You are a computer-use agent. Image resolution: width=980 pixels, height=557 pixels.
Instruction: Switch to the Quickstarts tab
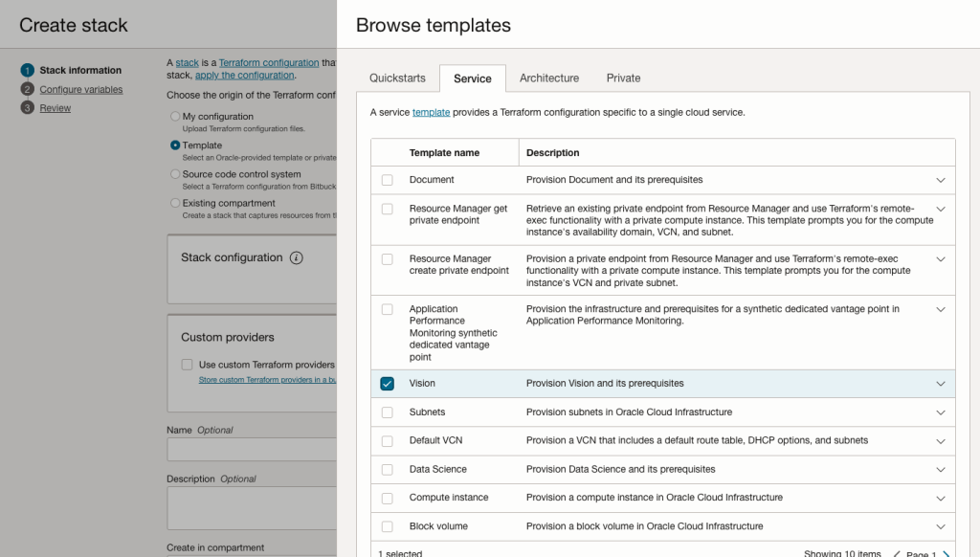point(397,78)
